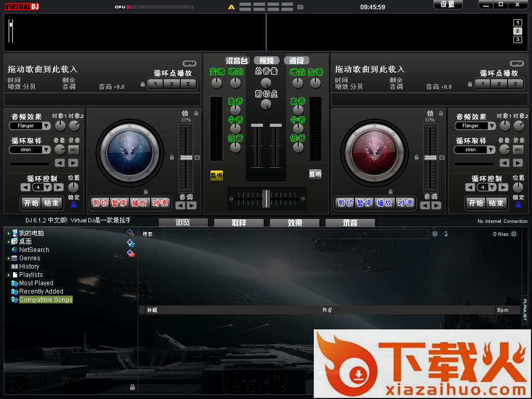Pause the left deck with 暂停
The width and height of the screenshot is (532, 399).
point(119,203)
